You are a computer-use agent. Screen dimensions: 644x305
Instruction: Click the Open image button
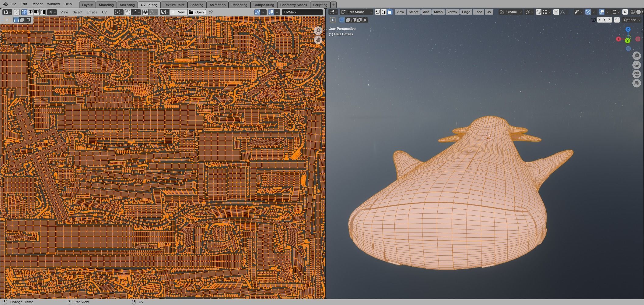click(197, 12)
